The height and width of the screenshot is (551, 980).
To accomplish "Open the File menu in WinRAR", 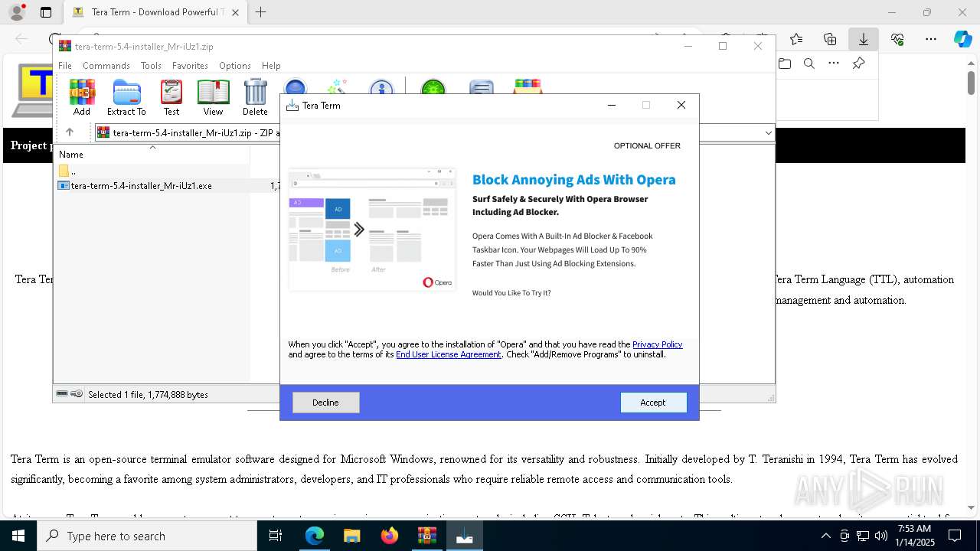I will tap(65, 66).
